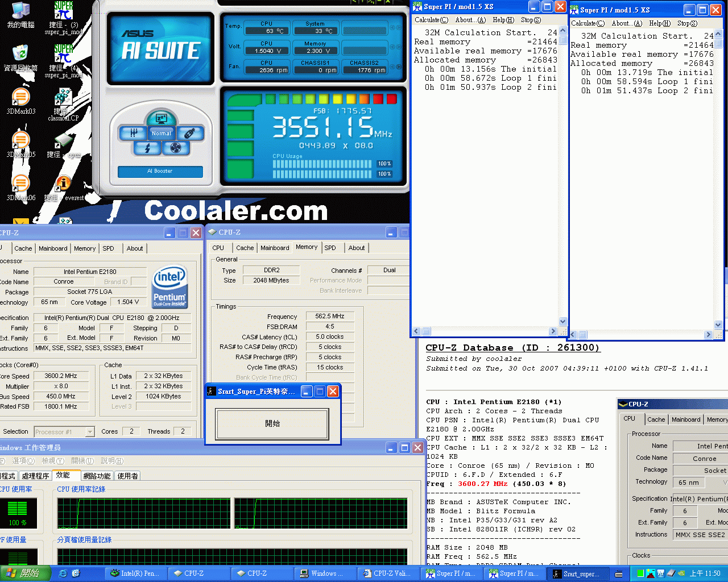Click the taskbar clock showing 上午 11:50
This screenshot has width=728, height=582.
point(705,574)
